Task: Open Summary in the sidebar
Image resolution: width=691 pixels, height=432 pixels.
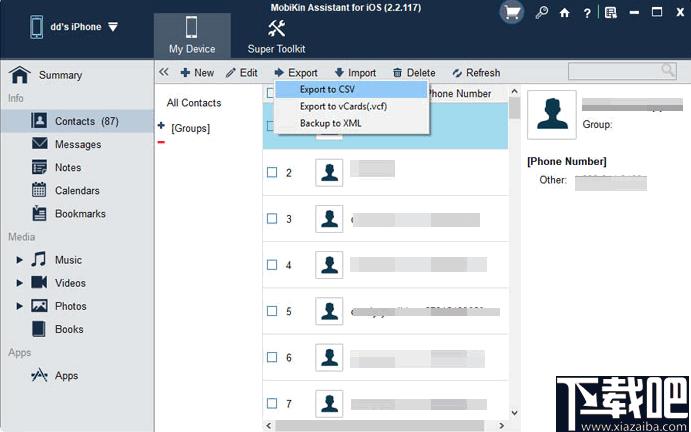Action: [x=60, y=75]
